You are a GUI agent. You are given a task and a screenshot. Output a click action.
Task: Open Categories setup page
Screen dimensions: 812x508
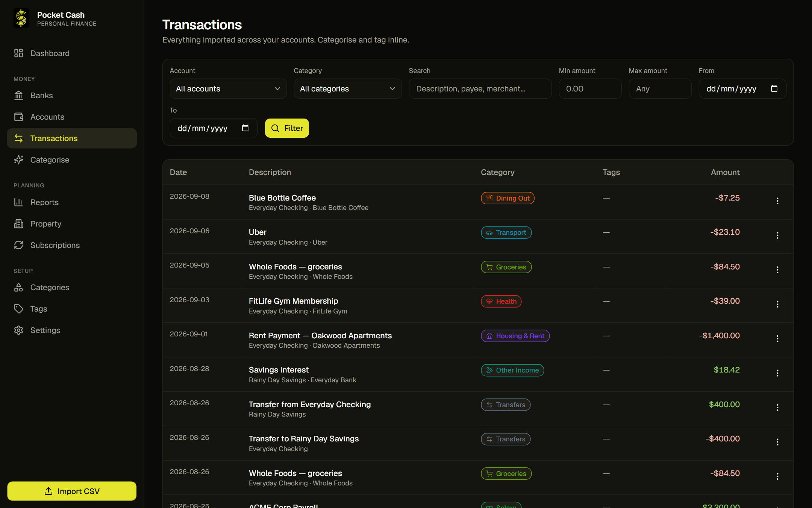[72, 287]
